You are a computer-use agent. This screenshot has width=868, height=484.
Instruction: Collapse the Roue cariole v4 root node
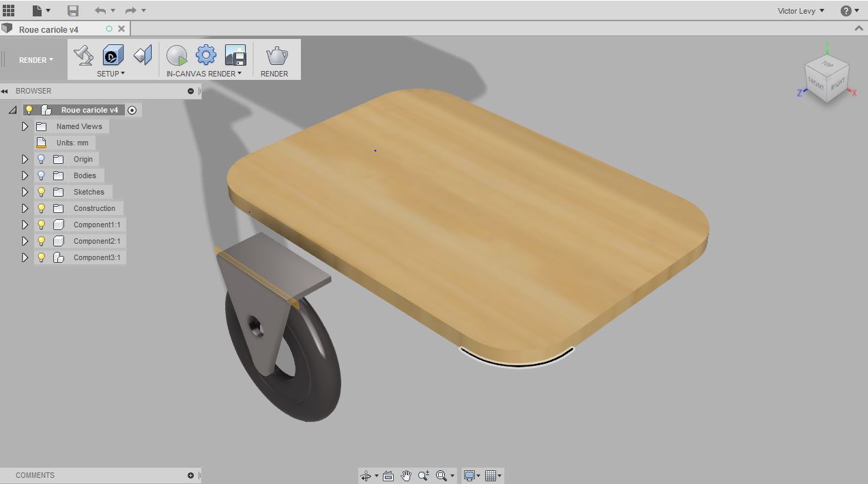click(x=12, y=110)
